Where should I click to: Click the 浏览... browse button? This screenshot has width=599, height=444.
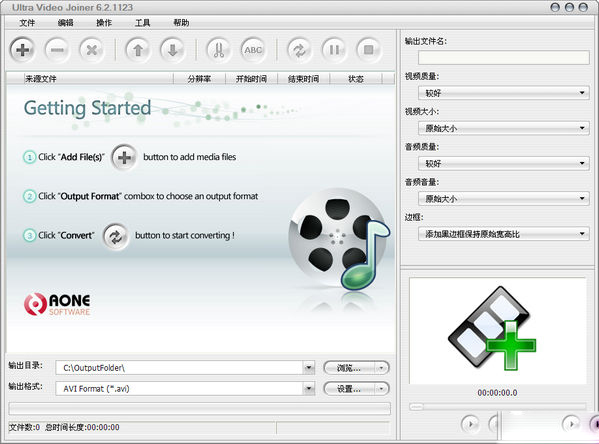click(x=349, y=368)
